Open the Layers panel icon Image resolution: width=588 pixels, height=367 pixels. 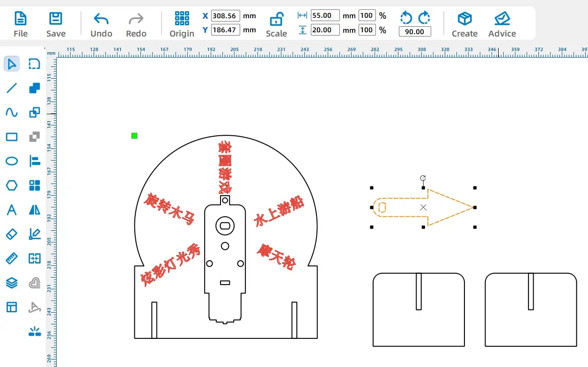(x=12, y=283)
